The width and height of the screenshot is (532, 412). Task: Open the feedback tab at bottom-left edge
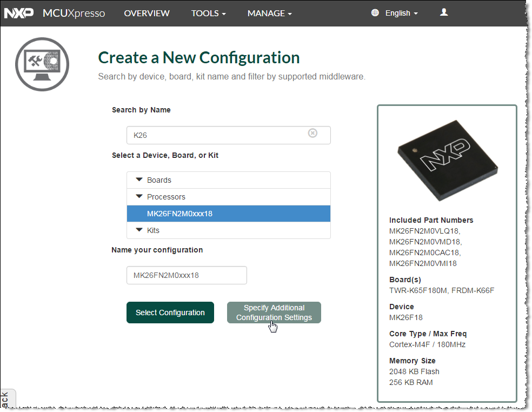(x=5, y=400)
